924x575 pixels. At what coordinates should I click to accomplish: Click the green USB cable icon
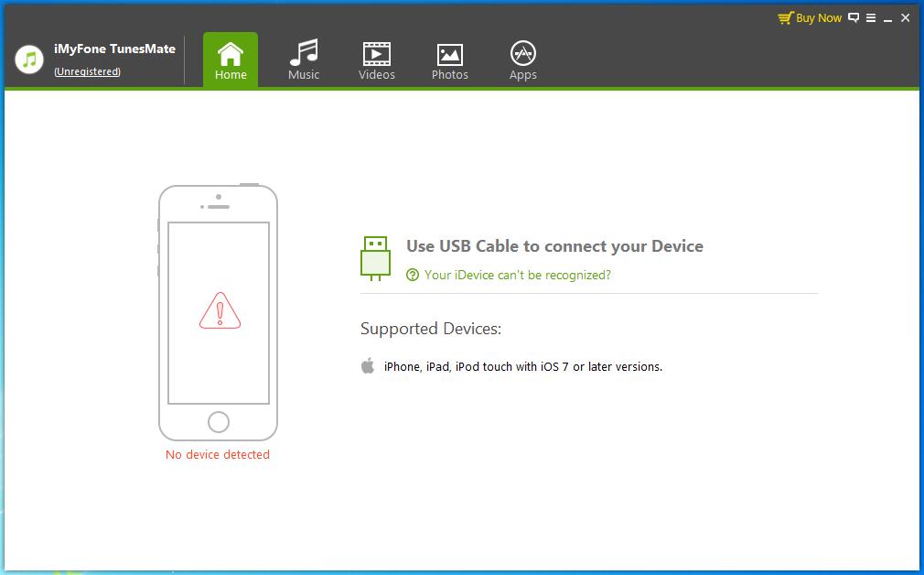(375, 257)
